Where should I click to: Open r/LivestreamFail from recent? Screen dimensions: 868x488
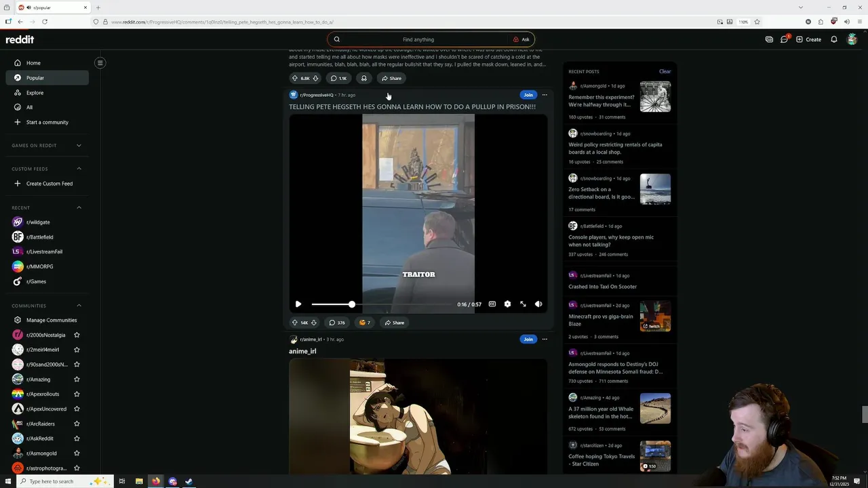tap(47, 251)
